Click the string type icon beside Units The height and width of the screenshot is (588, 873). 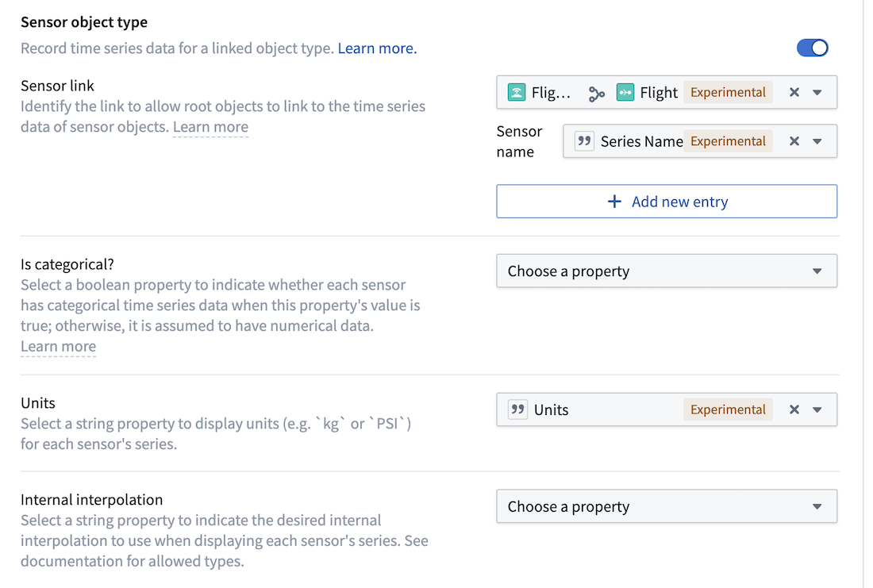tap(517, 409)
